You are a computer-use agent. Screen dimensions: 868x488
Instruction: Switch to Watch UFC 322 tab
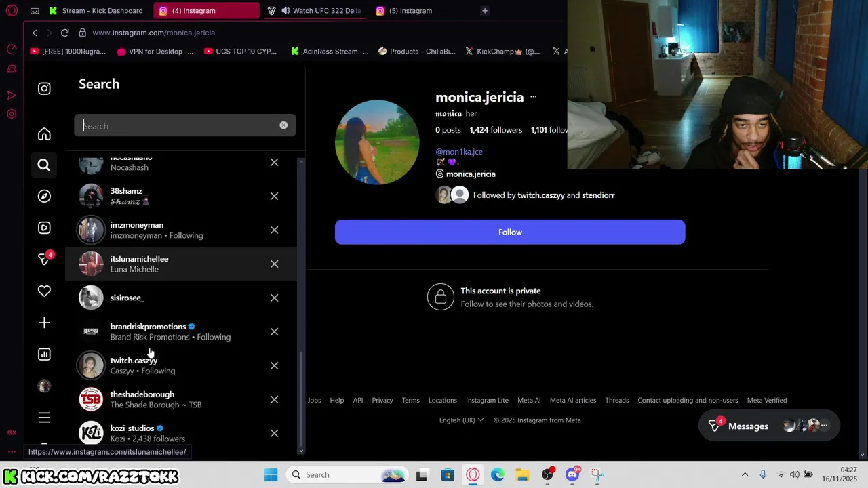click(315, 11)
